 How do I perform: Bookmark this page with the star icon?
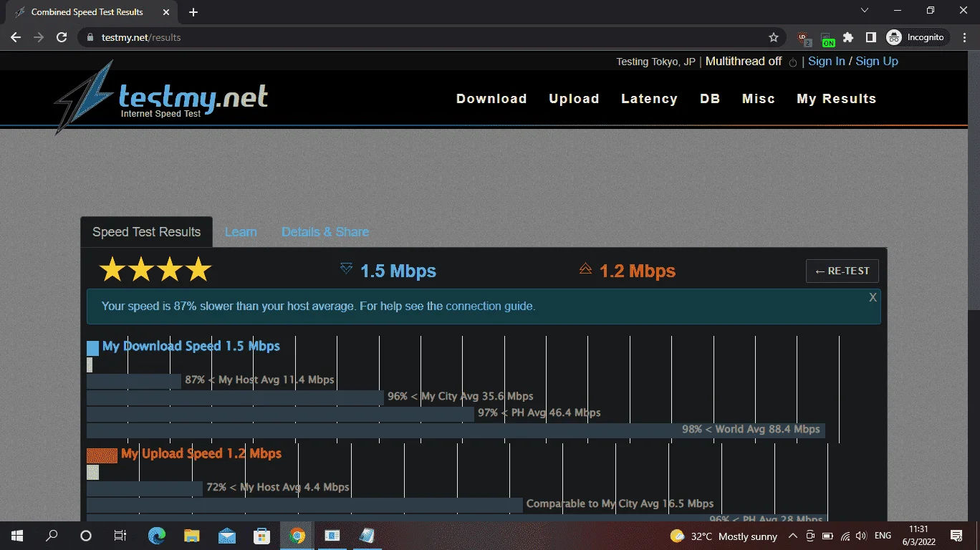click(774, 37)
